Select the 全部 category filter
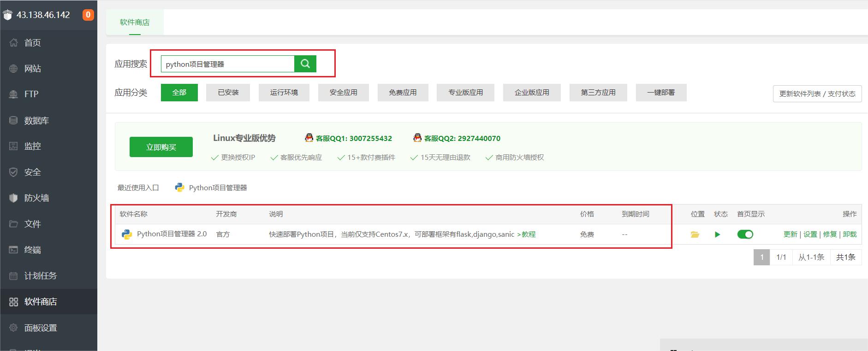Viewport: 868px width, 351px height. point(179,93)
